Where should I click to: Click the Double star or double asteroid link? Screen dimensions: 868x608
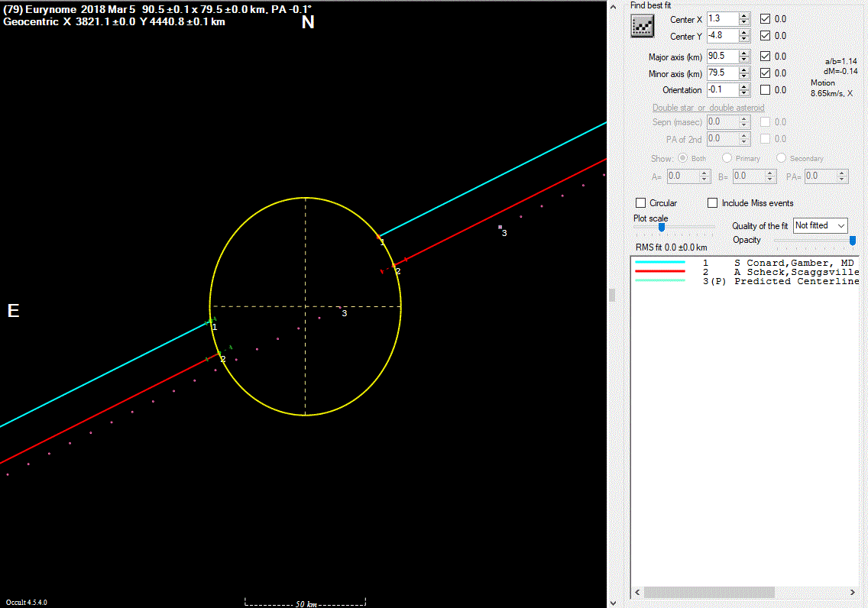(708, 108)
